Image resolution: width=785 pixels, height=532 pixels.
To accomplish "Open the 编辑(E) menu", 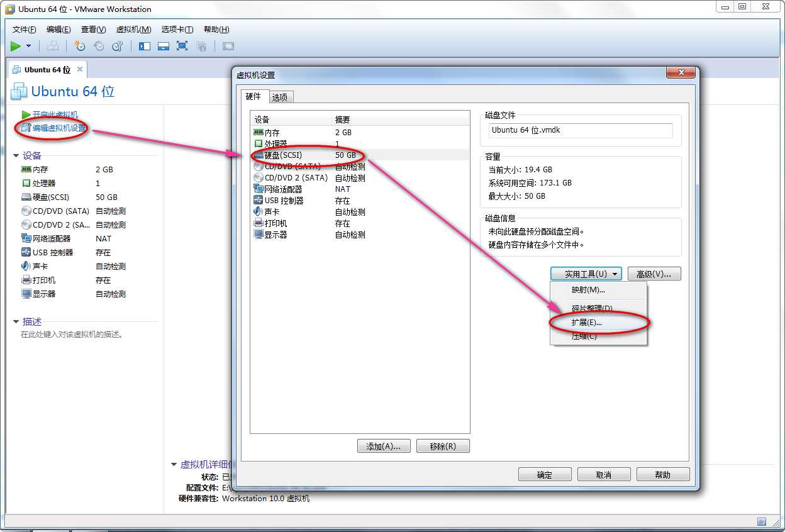I will click(x=58, y=30).
